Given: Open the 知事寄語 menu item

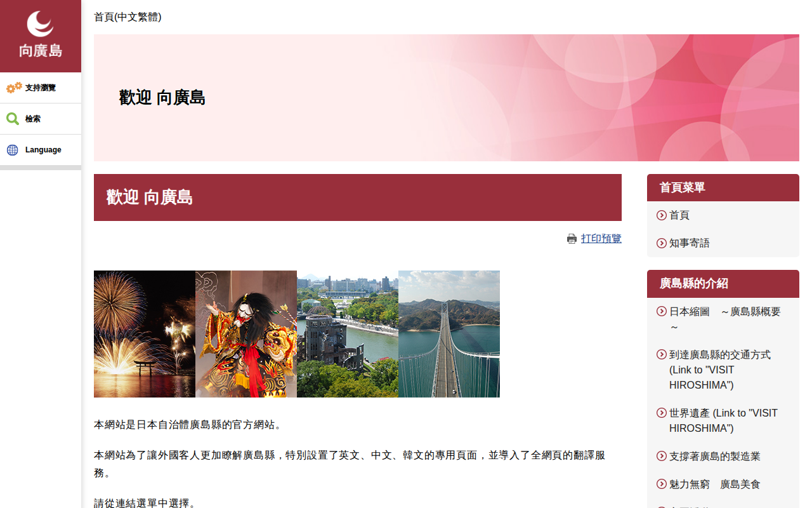Looking at the screenshot, I should (690, 243).
